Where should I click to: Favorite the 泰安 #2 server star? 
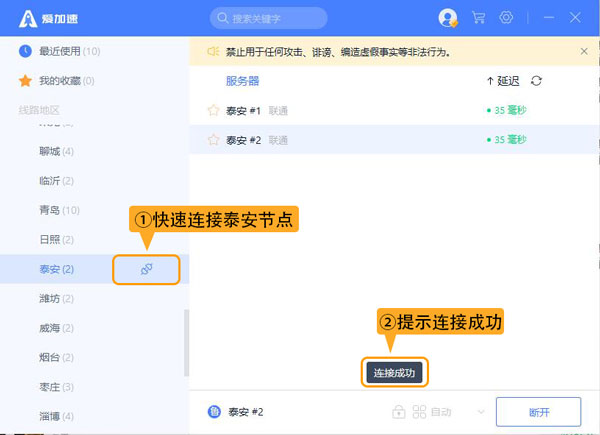tap(213, 140)
